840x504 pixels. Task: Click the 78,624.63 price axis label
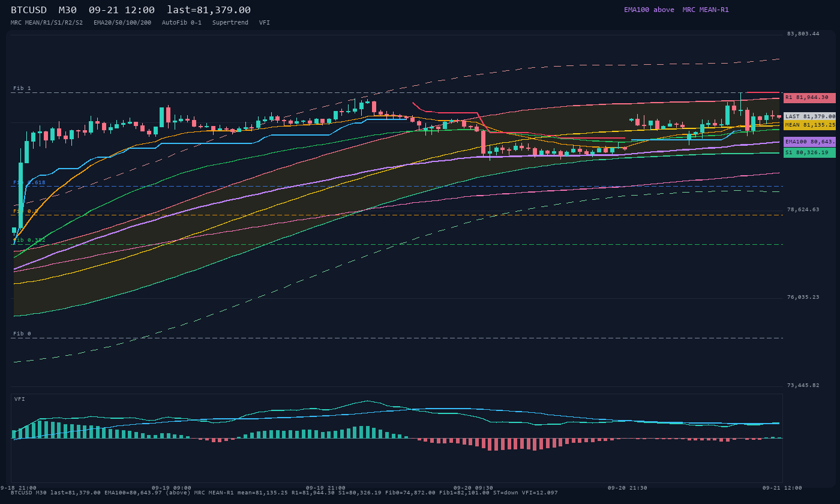pyautogui.click(x=803, y=209)
